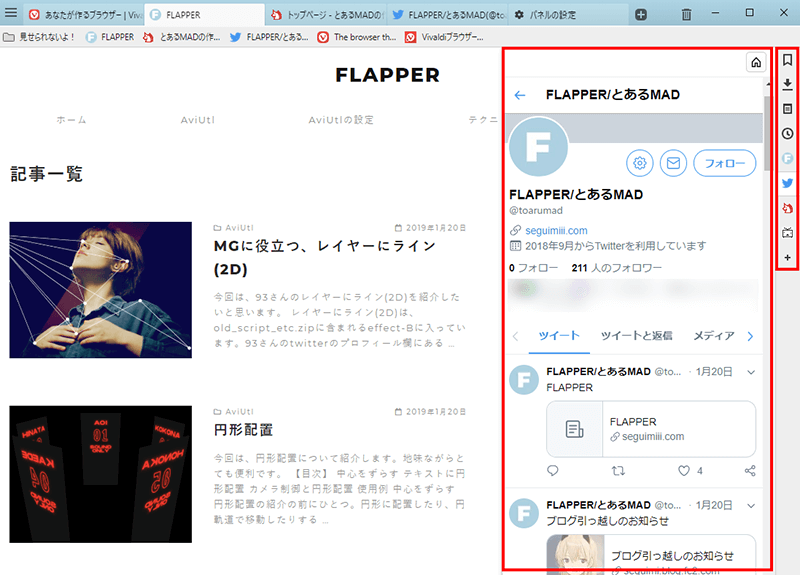Image resolution: width=800 pixels, height=575 pixels.
Task: Select the ツイートと返信 profile tab
Action: [x=636, y=336]
